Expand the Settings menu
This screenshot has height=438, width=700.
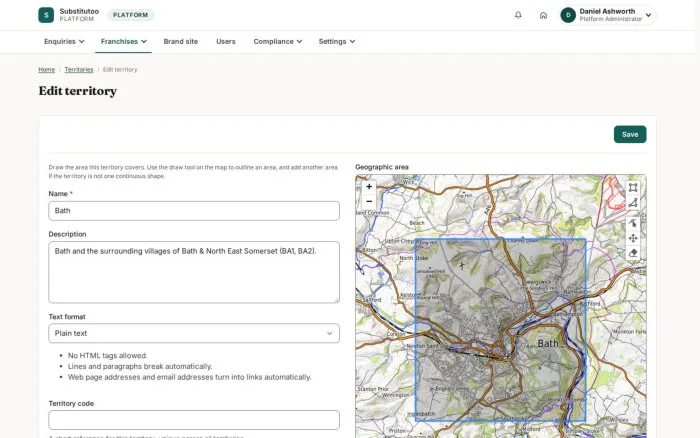coord(337,42)
